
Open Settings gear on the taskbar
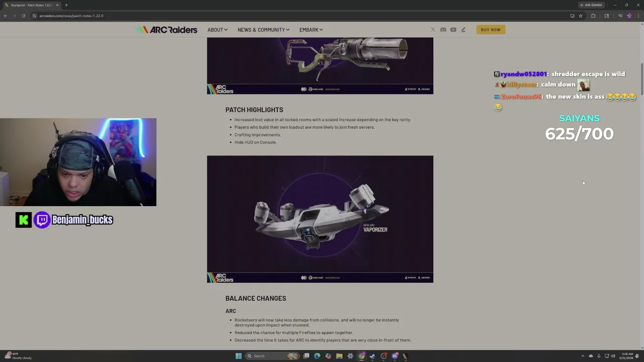[x=350, y=356]
